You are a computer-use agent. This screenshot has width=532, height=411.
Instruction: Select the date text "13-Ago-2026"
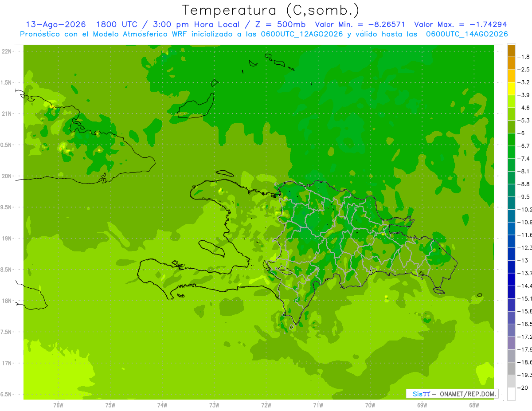[56, 24]
